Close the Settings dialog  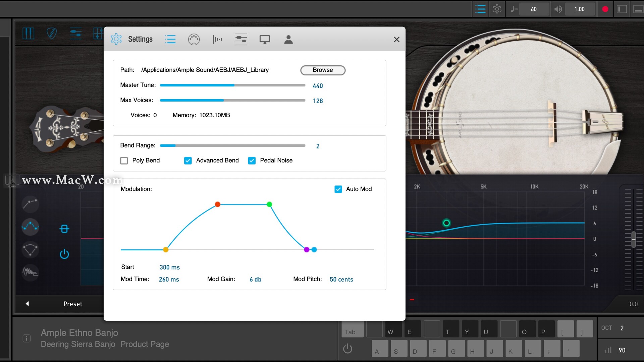coord(396,40)
